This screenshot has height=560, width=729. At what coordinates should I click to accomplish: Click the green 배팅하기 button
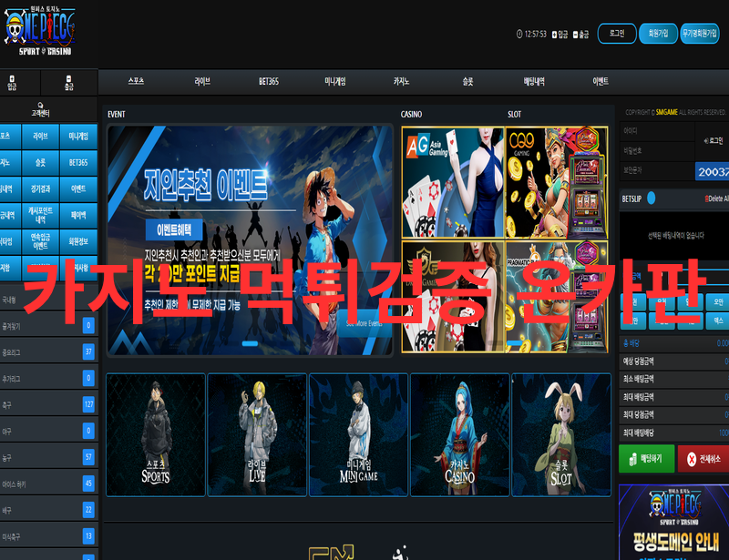pyautogui.click(x=647, y=459)
